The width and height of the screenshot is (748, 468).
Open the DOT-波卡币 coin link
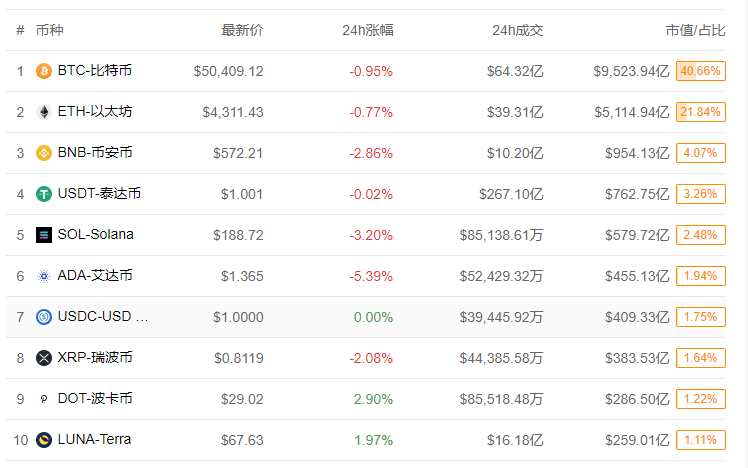(94, 399)
